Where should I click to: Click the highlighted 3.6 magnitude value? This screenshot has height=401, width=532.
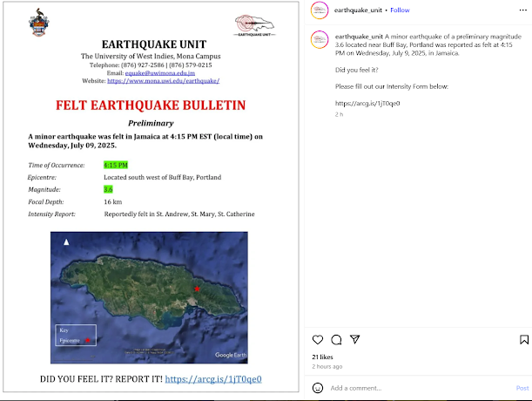click(108, 189)
